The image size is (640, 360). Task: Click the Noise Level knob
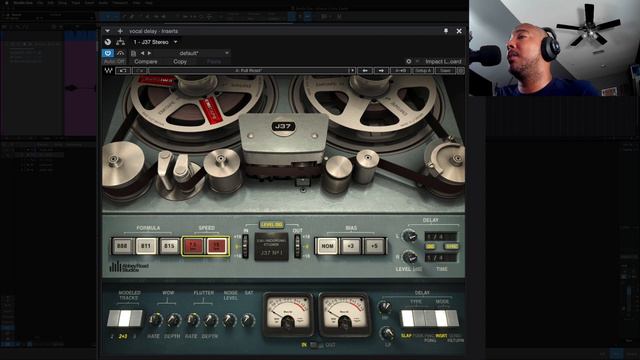point(230,320)
